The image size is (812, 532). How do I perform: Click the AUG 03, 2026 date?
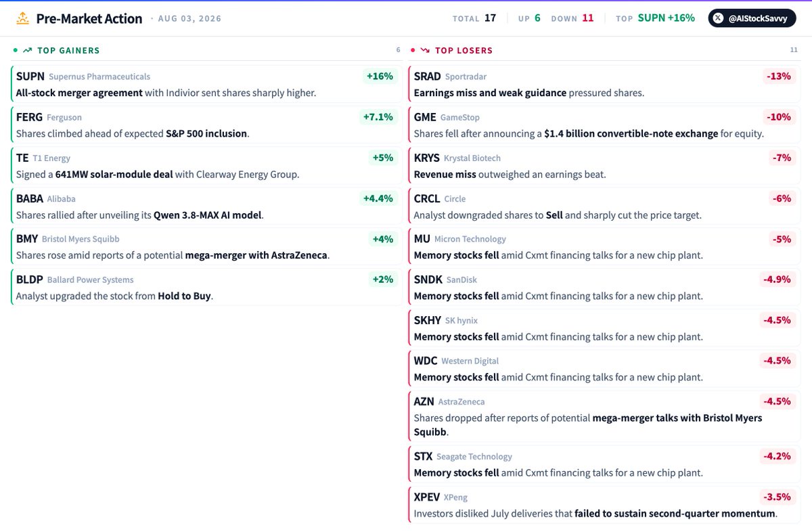click(x=189, y=18)
